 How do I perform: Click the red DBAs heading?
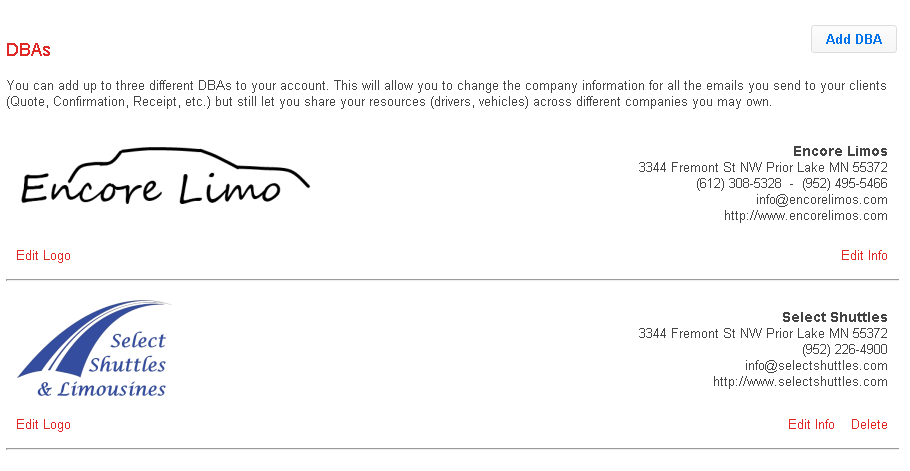tap(28, 49)
